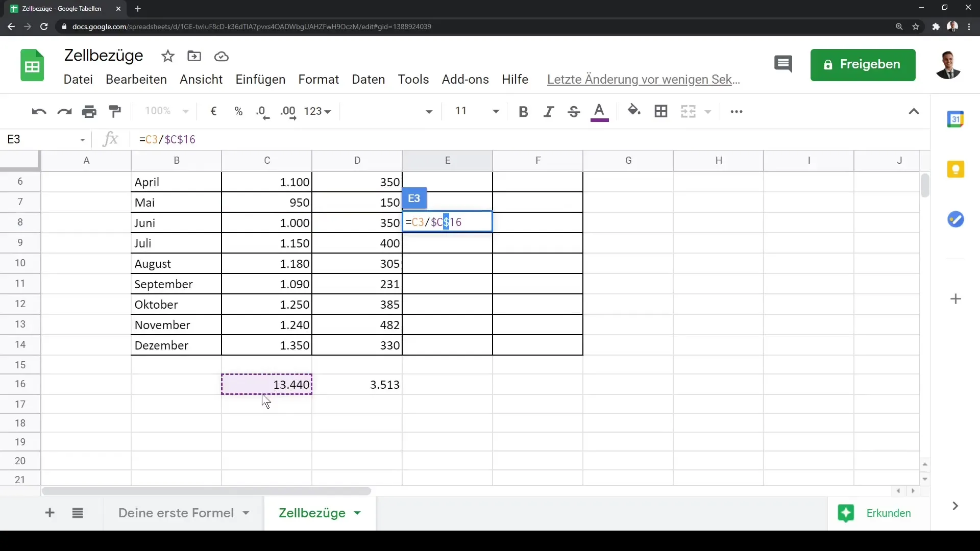Click the print icon in toolbar
Screen dimensions: 980x551
tap(89, 112)
